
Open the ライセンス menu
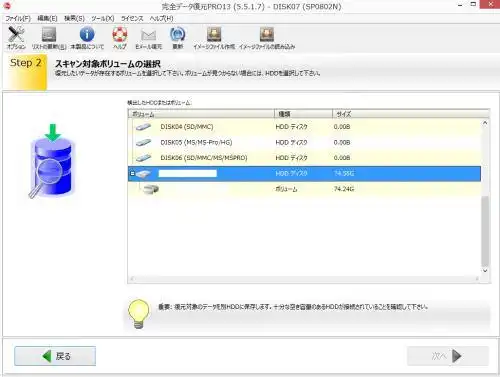pyautogui.click(x=132, y=18)
